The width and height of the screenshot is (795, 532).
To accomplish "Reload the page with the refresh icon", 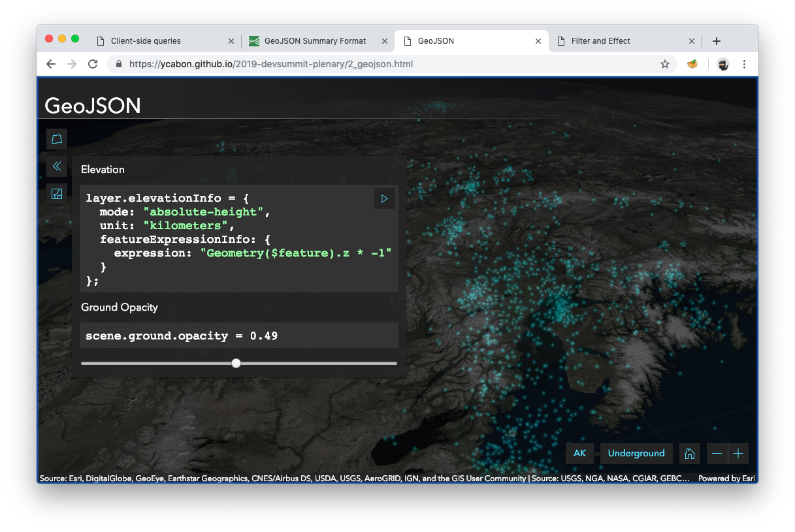I will (93, 64).
